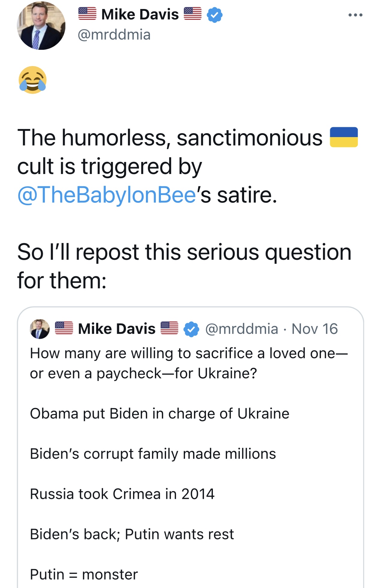Click the verified badge in quoted tweet
Image resolution: width=369 pixels, height=588 pixels.
click(191, 329)
